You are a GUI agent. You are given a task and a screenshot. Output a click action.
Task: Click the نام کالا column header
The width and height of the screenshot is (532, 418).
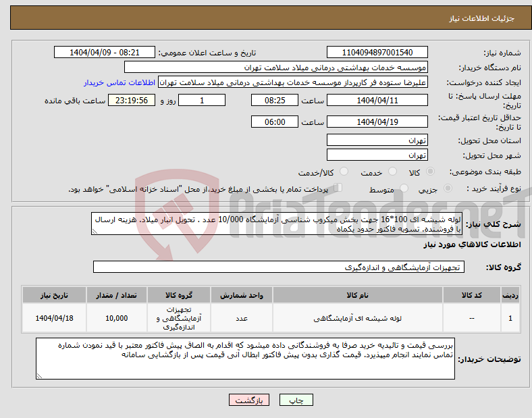357,295
